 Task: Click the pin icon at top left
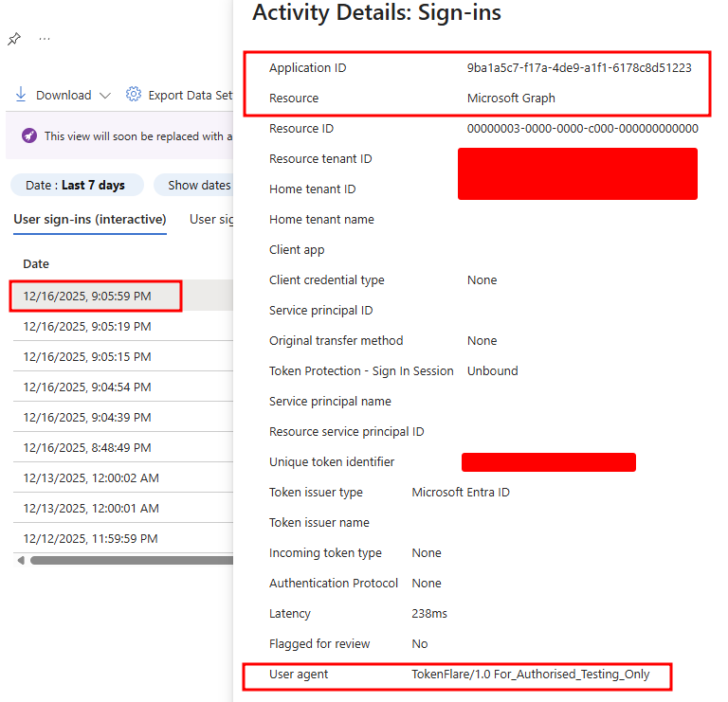13,40
